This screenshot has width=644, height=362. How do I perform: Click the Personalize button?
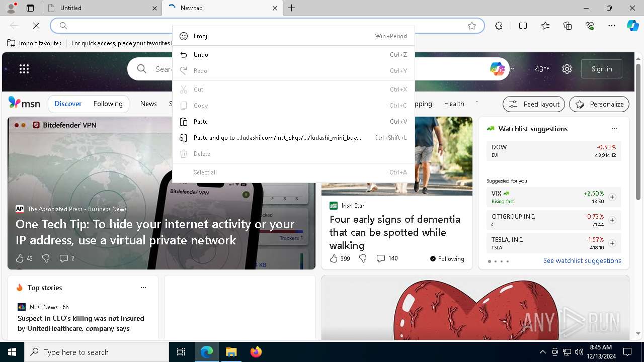click(599, 104)
